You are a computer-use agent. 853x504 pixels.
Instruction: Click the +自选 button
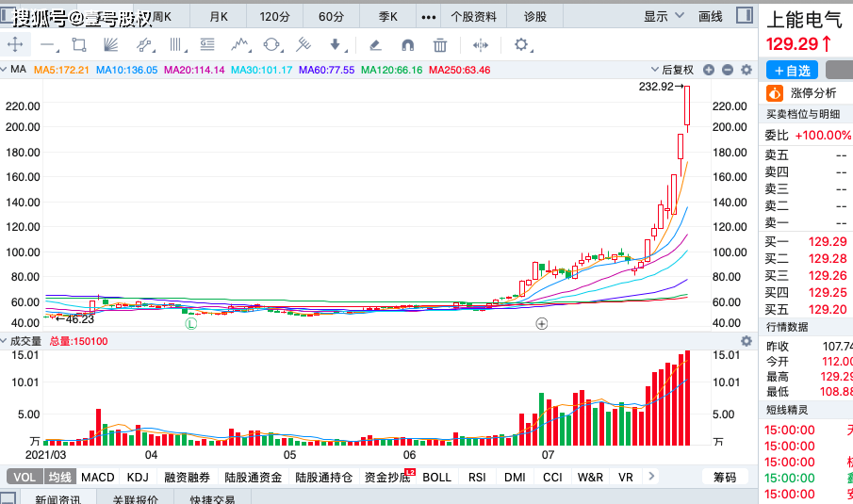[792, 70]
